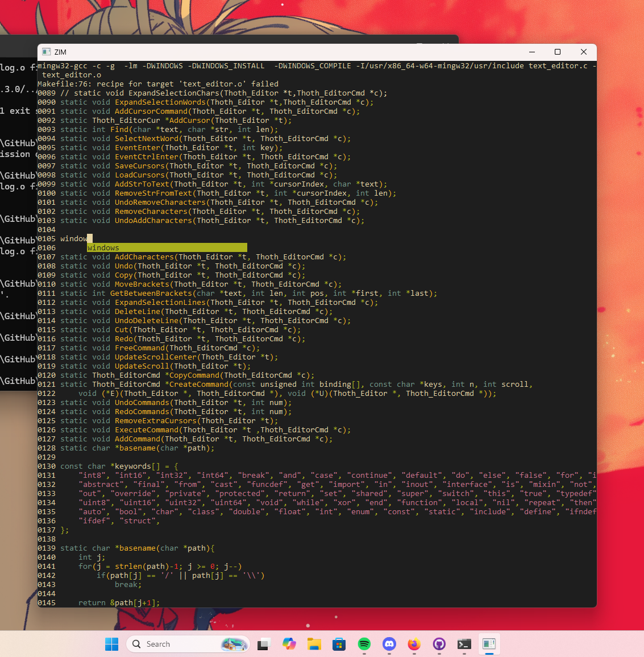Click 'EventEnter' on line 0095
Screen dimensions: 644x657
(x=138, y=148)
